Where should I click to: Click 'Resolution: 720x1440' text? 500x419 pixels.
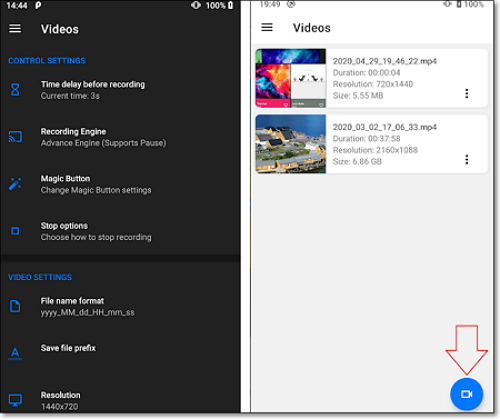[373, 84]
